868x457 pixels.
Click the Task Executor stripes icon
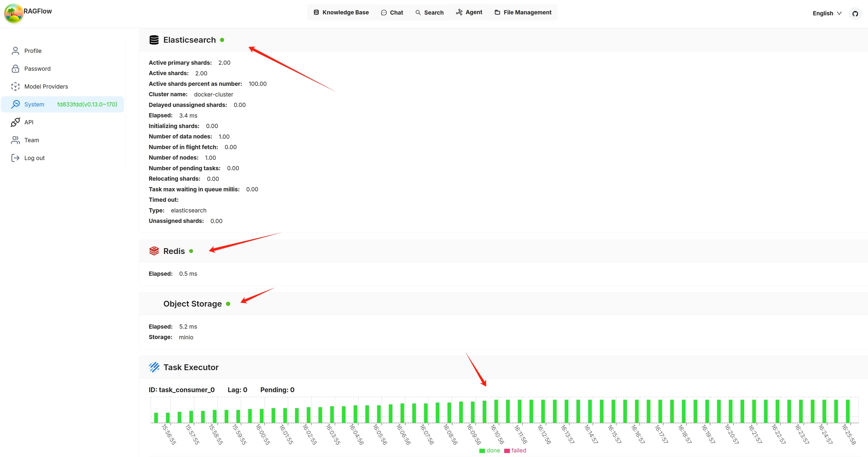154,367
